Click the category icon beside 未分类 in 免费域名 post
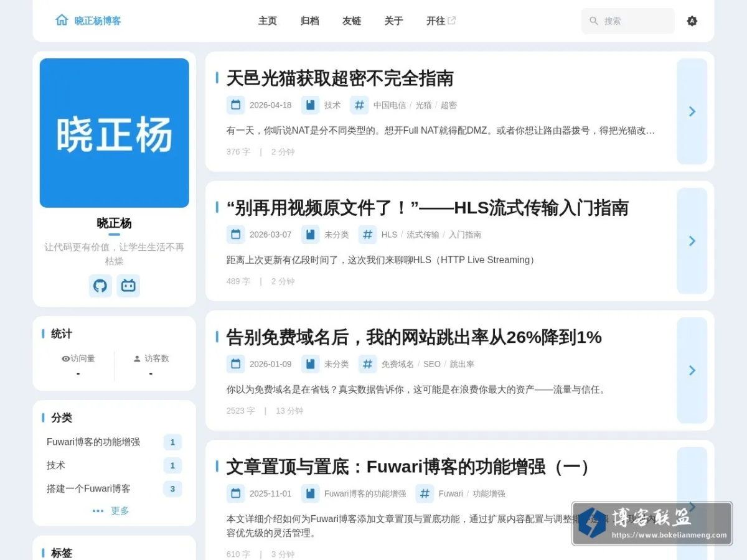 pos(310,364)
